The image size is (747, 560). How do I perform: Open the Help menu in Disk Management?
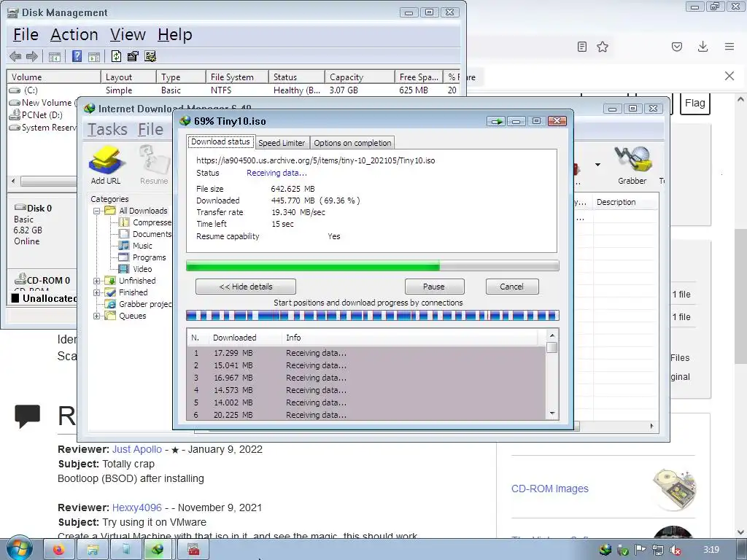(x=175, y=34)
